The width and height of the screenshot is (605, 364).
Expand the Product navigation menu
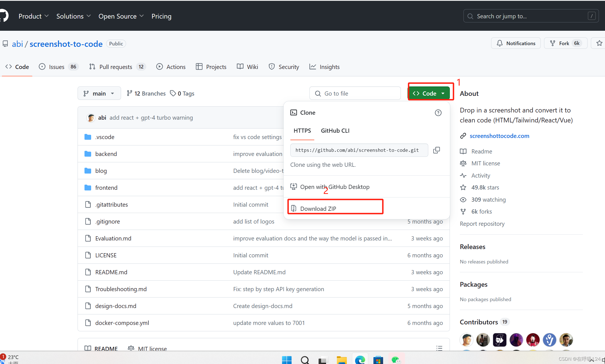(34, 16)
